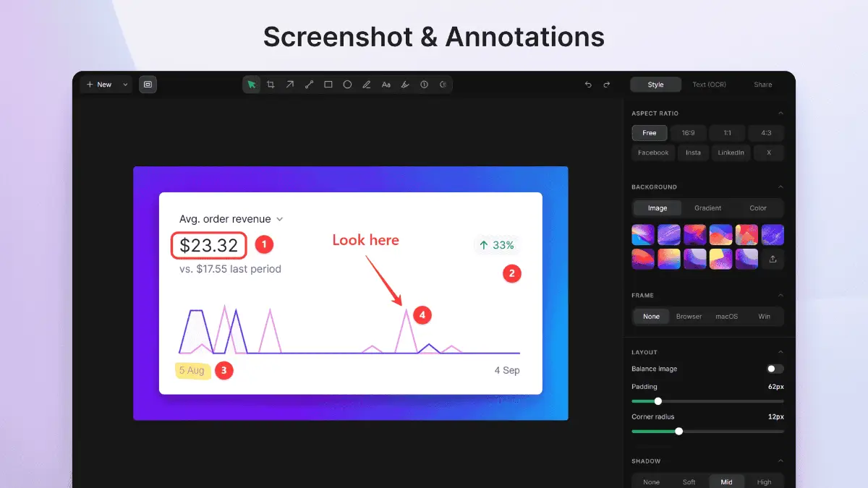Select the Text annotation tool

point(386,85)
